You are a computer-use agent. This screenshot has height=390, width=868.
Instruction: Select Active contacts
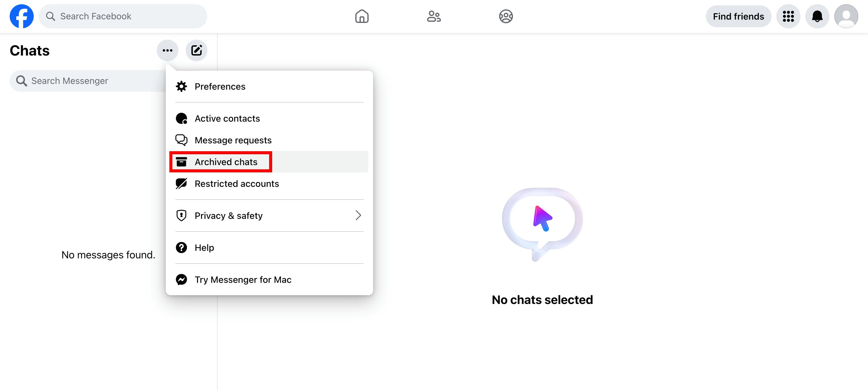click(x=227, y=118)
